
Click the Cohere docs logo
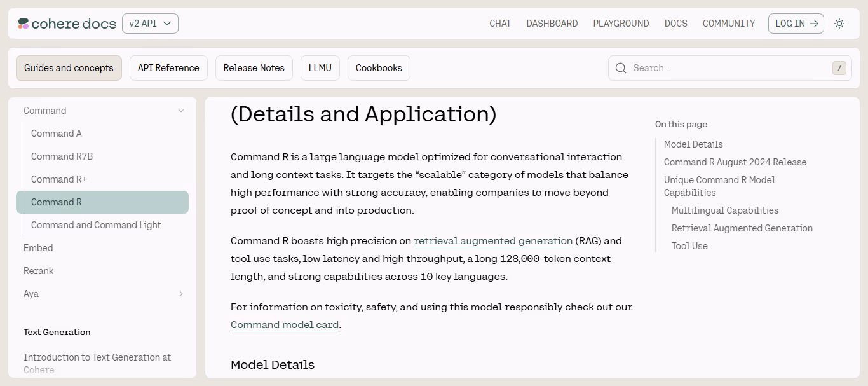tap(67, 24)
